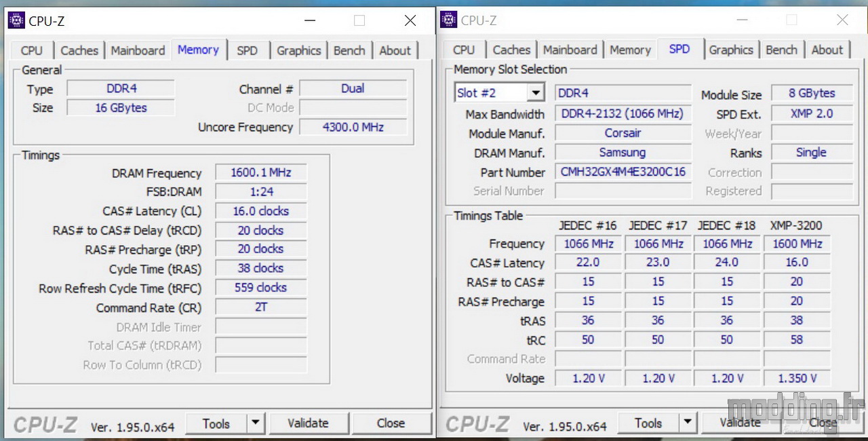Click Module Size value 8 GBytes
Screen dimensions: 868x441
point(812,94)
